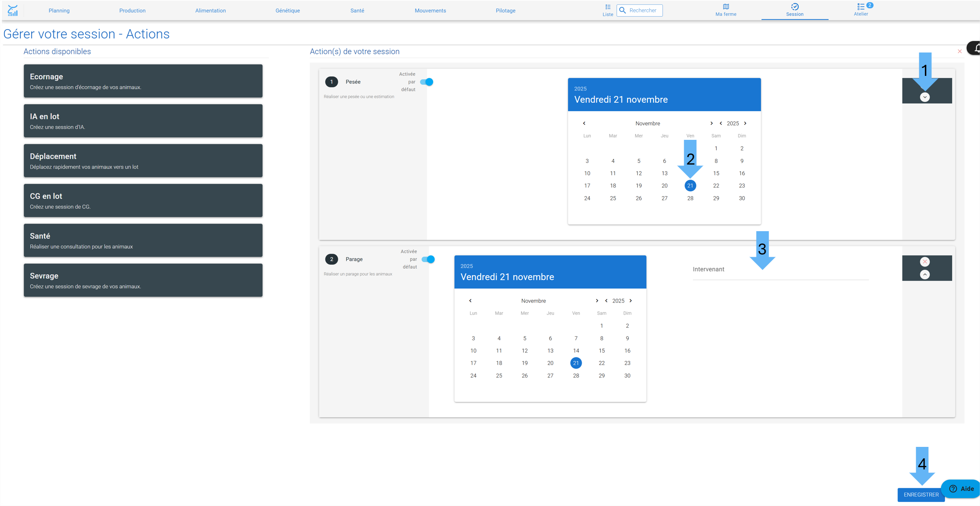
Task: Open the Production menu
Action: tap(132, 11)
